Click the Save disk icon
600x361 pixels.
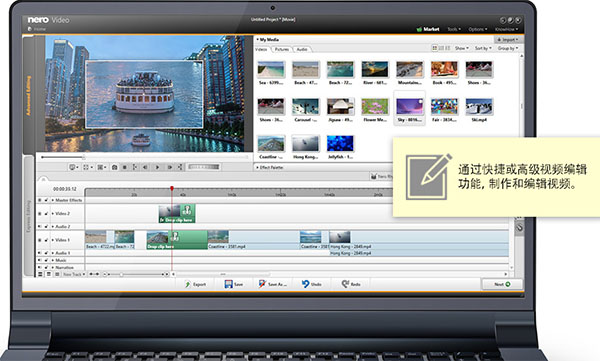(228, 284)
